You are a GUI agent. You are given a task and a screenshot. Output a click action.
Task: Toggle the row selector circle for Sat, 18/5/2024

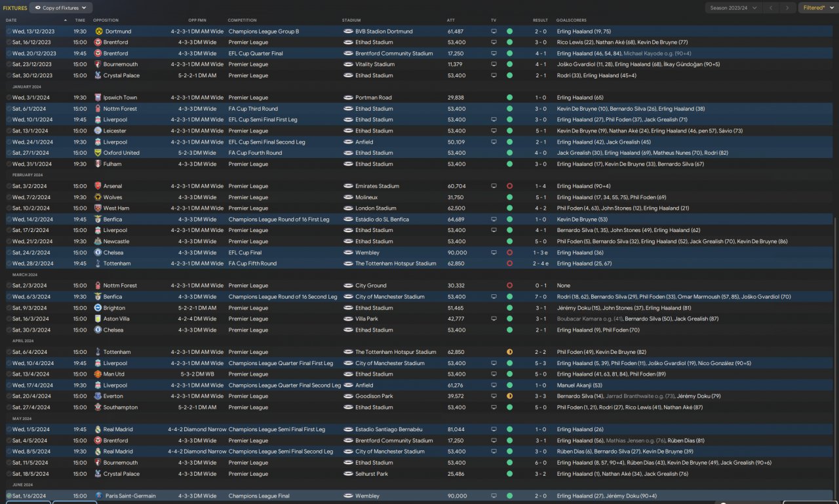click(9, 474)
